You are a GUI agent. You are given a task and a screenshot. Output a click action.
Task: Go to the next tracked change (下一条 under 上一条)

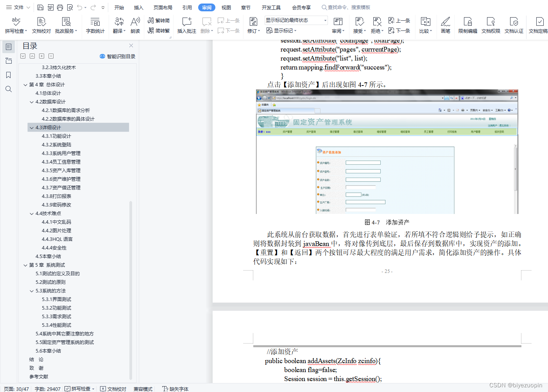coord(399,30)
